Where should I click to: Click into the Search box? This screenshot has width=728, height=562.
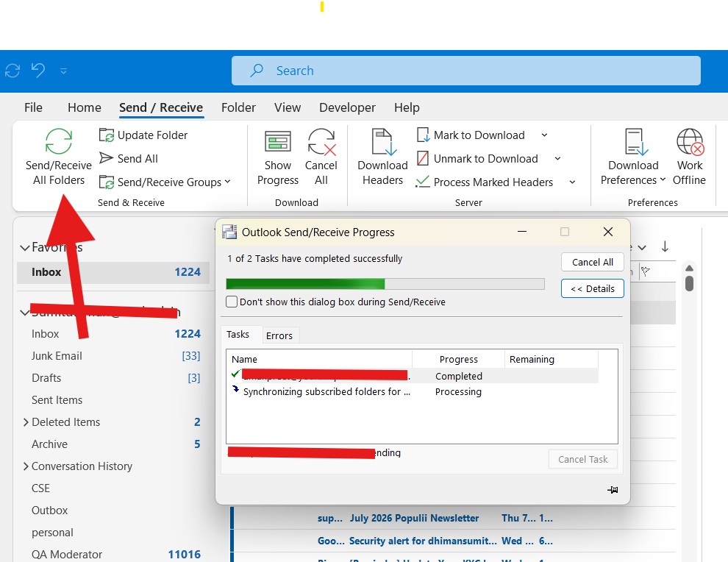click(465, 71)
